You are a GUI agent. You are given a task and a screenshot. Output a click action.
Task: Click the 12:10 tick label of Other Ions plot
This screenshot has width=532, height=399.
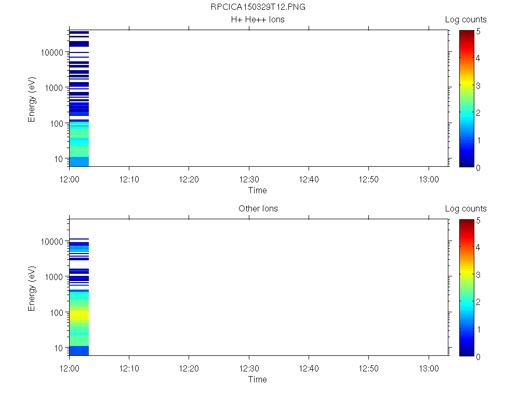click(129, 368)
